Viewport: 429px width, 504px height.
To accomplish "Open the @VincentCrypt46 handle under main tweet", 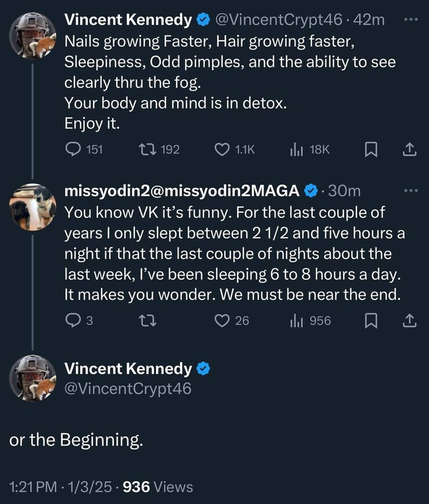I will (127, 388).
